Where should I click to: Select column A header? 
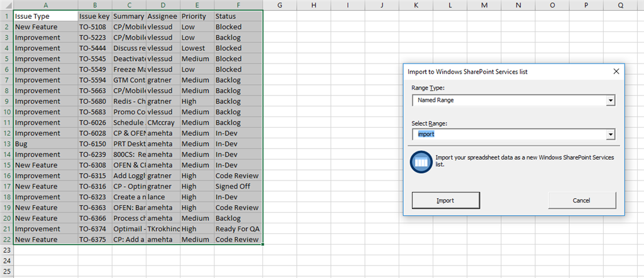click(x=45, y=5)
